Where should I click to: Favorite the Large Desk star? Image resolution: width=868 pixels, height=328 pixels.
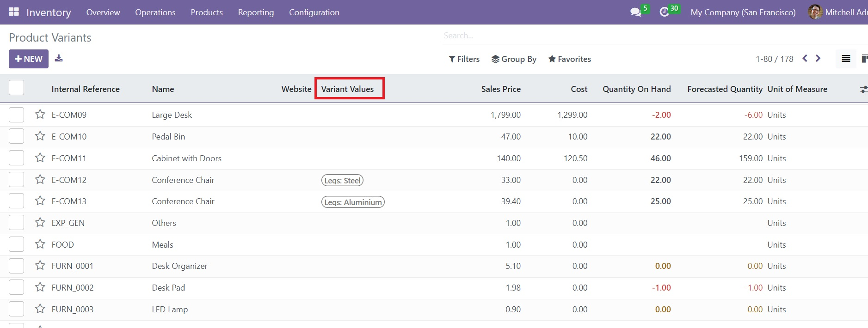coord(40,115)
